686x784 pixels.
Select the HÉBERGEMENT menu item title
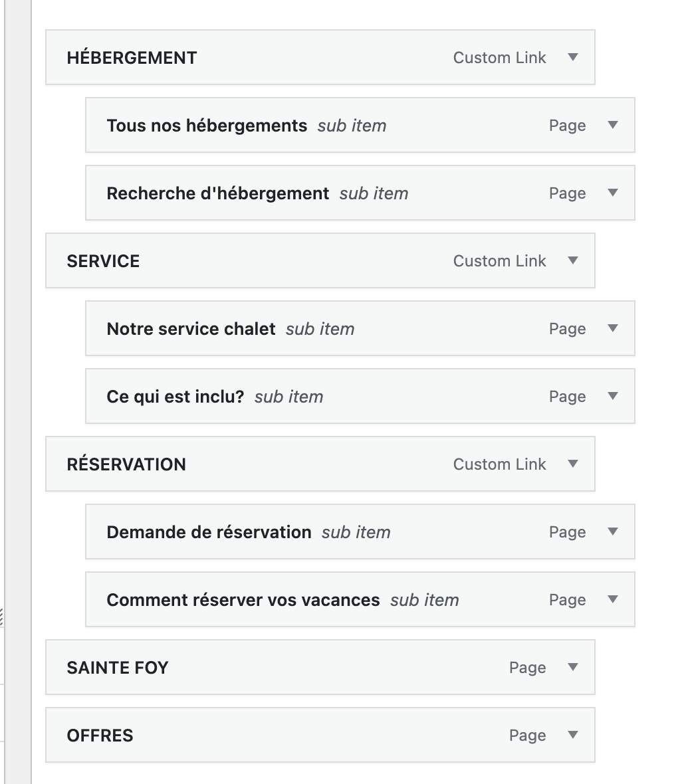pyautogui.click(x=132, y=58)
